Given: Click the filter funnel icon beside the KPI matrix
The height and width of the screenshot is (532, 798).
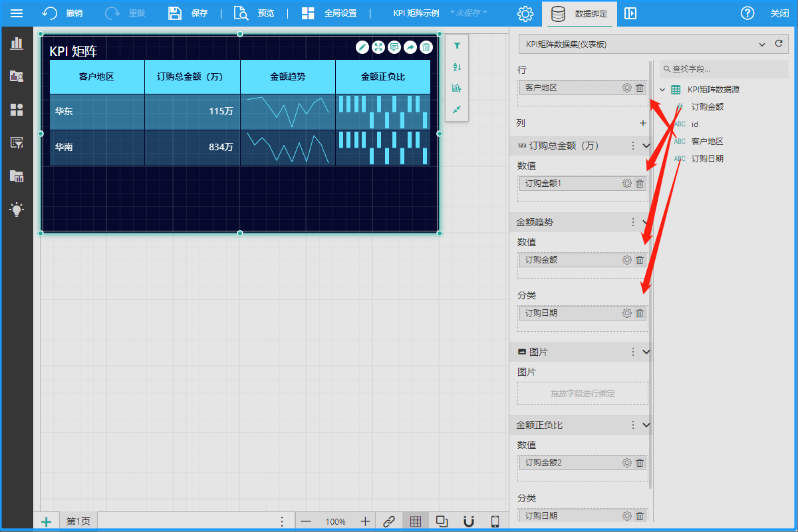Looking at the screenshot, I should point(457,46).
